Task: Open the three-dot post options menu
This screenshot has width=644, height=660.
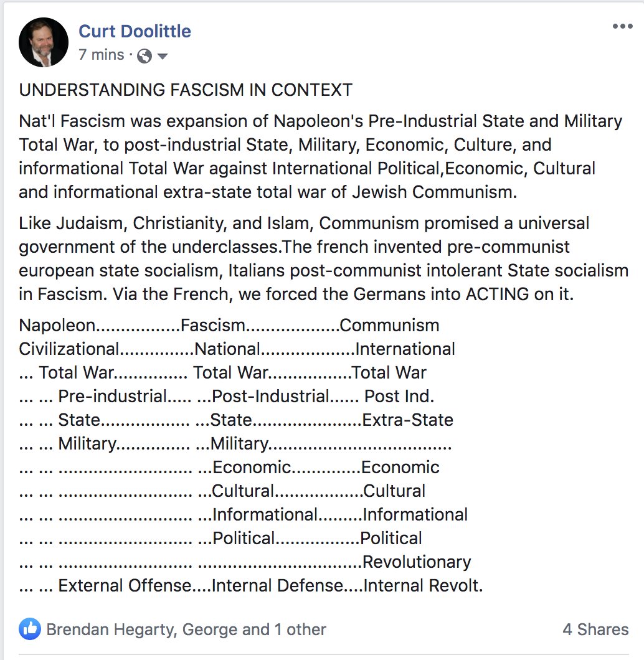Action: pos(622,27)
